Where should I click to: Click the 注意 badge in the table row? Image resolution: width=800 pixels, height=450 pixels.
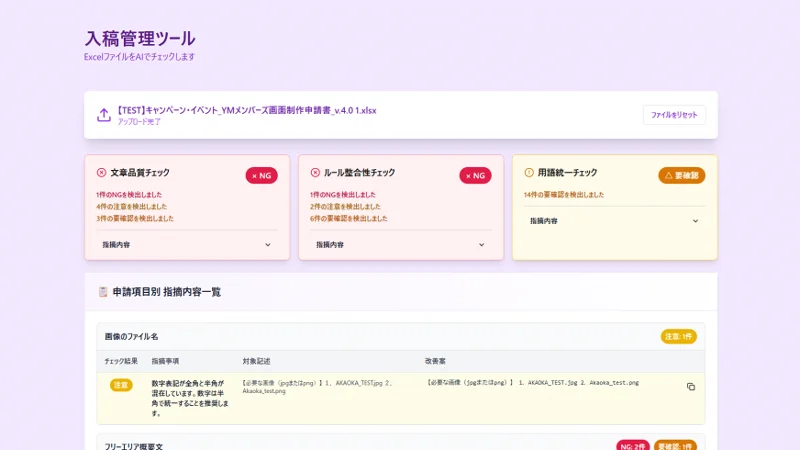pyautogui.click(x=121, y=385)
